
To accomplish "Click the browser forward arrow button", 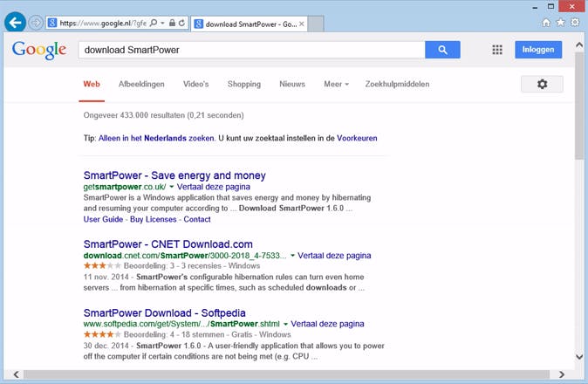I will click(36, 23).
